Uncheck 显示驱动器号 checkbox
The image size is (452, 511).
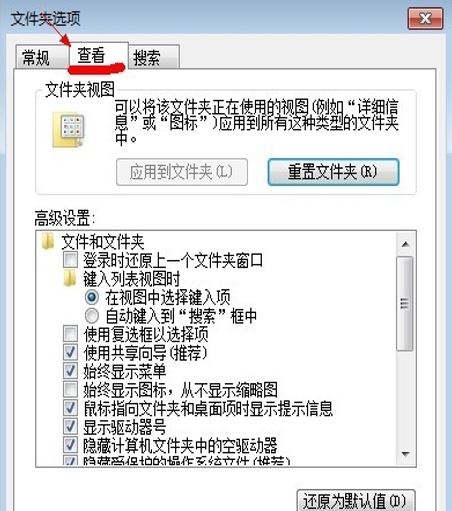pyautogui.click(x=70, y=426)
